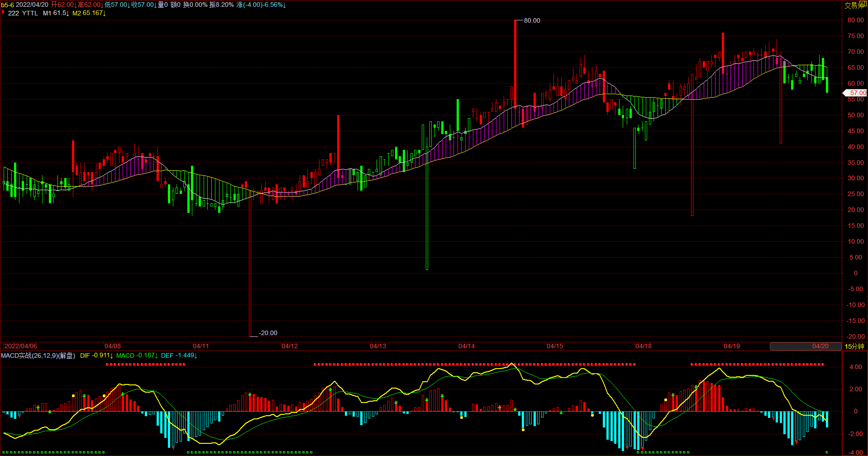
Task: Click the 涨(-4.00)-6.56% change value
Action: click(x=261, y=5)
